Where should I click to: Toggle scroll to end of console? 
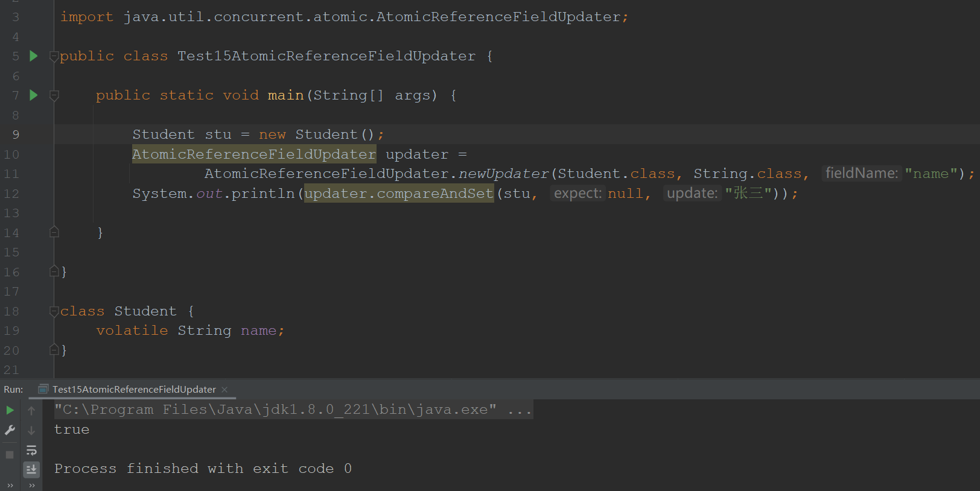pyautogui.click(x=31, y=469)
